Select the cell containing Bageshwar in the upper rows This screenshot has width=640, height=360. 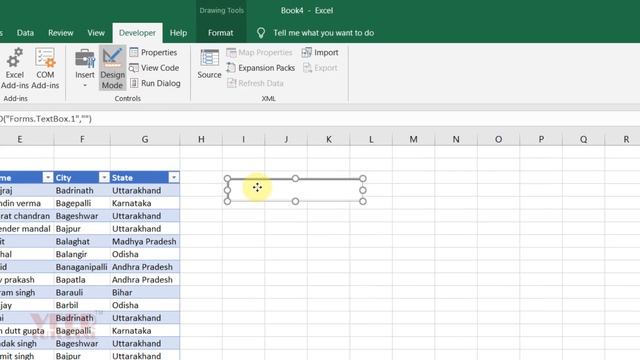tap(82, 216)
